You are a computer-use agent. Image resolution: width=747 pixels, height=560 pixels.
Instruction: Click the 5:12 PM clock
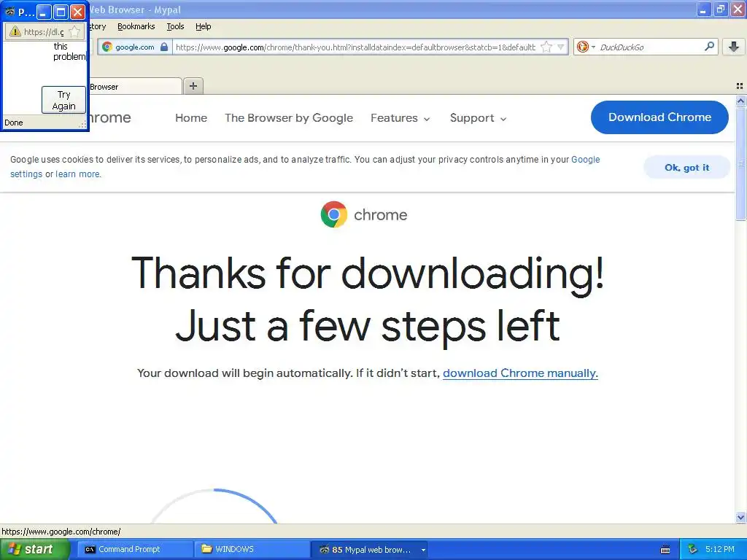click(x=719, y=549)
